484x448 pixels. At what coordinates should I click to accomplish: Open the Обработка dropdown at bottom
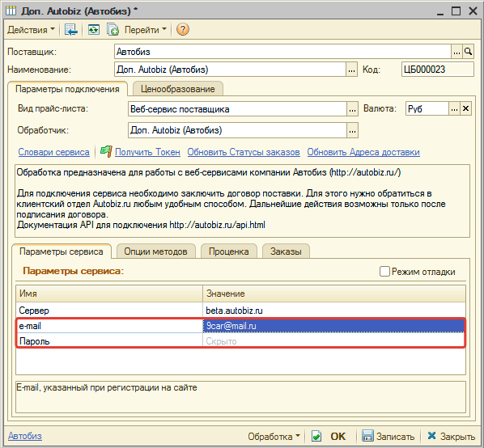coord(274,437)
